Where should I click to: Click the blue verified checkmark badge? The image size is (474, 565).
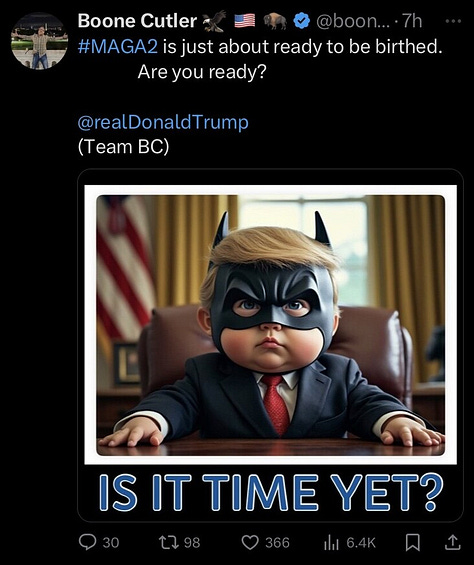pos(302,21)
